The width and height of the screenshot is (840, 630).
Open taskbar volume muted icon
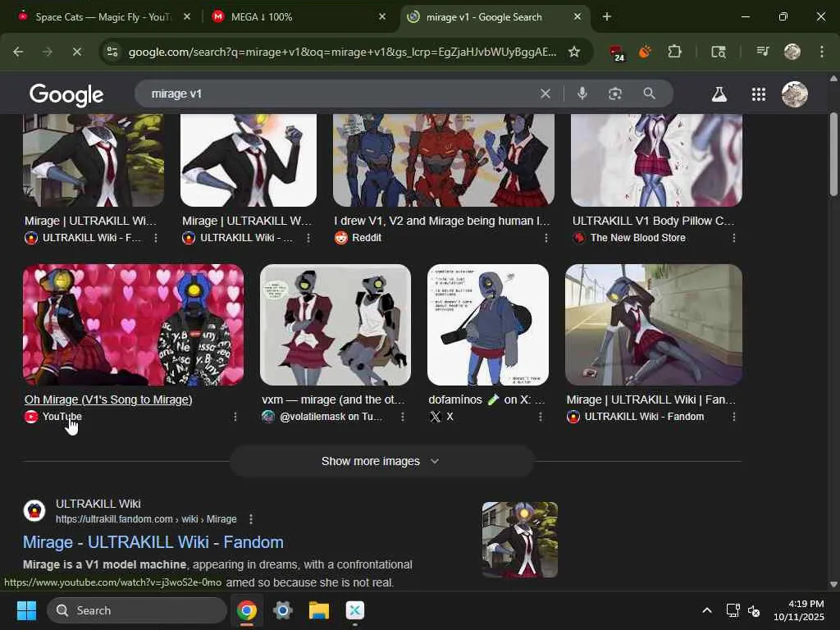click(754, 610)
